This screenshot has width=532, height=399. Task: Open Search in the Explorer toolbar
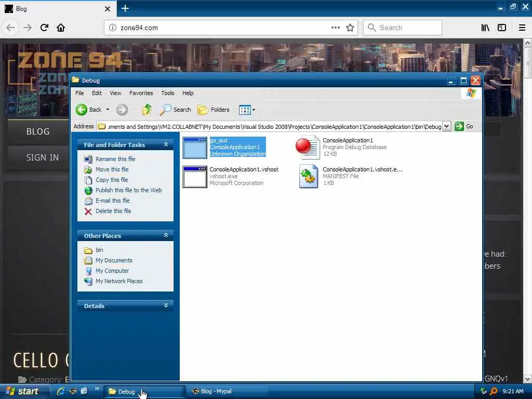(x=176, y=110)
